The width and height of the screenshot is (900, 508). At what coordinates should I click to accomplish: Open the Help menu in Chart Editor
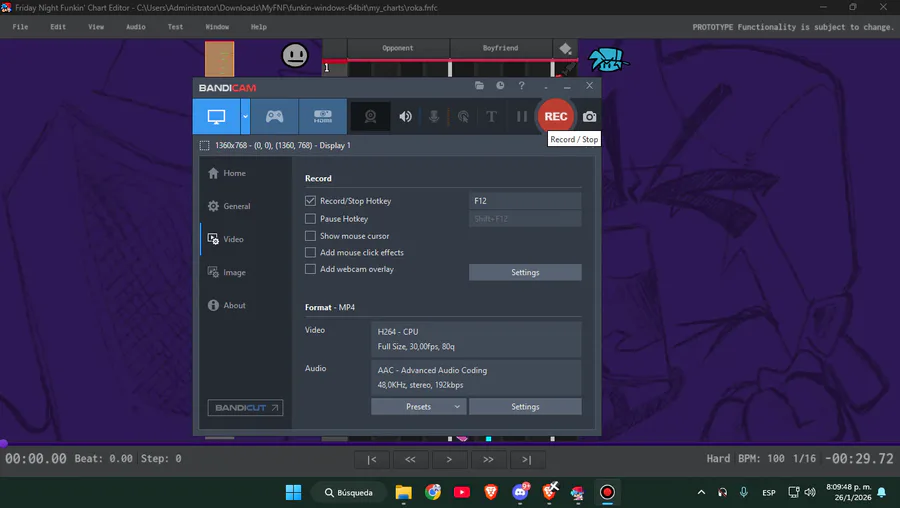pos(258,27)
